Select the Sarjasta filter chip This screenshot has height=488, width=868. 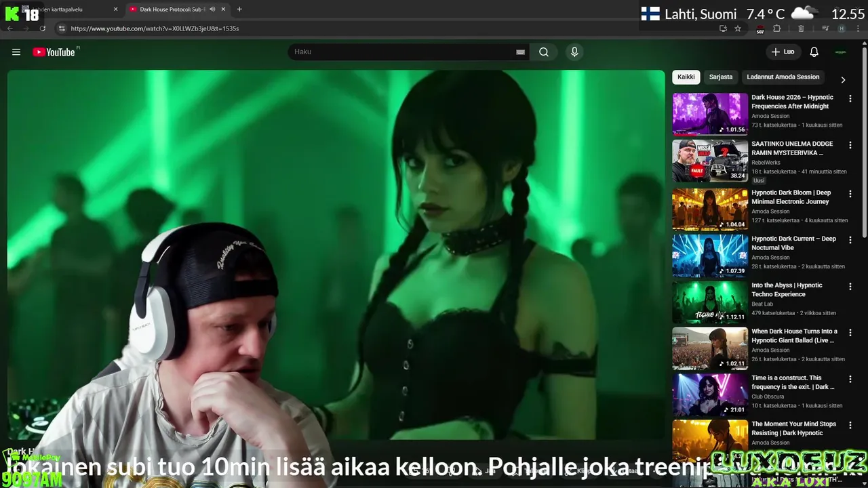click(721, 77)
